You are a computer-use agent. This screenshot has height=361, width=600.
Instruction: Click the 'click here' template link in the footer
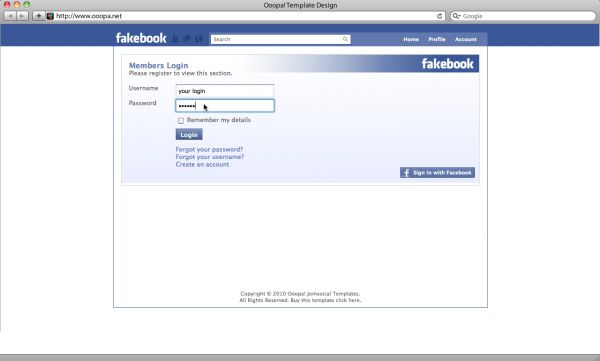point(348,301)
